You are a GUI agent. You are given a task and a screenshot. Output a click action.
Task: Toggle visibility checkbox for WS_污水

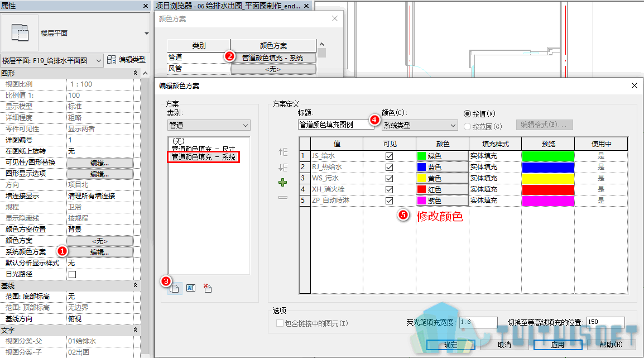pyautogui.click(x=389, y=178)
